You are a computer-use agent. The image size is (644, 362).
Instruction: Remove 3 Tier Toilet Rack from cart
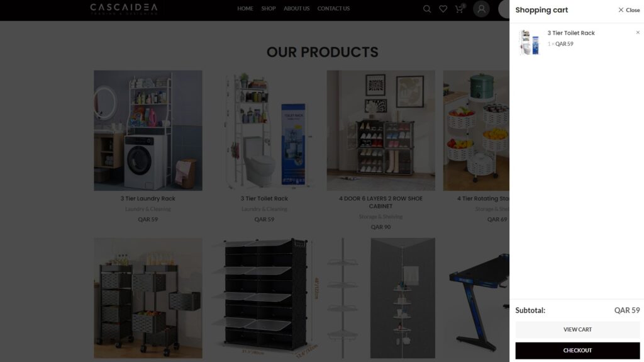[638, 33]
